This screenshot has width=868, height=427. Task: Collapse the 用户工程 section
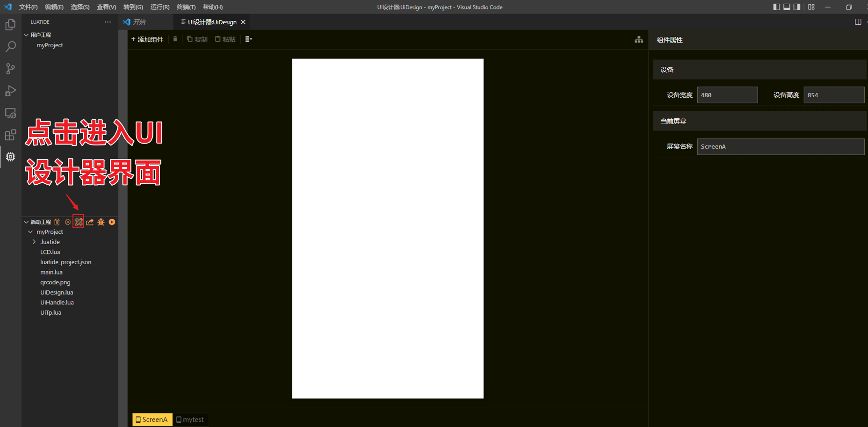coord(26,35)
